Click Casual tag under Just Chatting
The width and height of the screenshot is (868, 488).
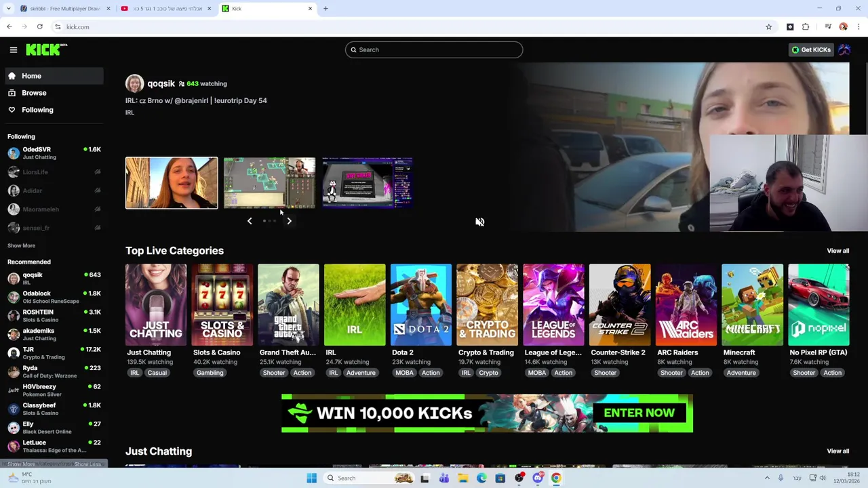pos(157,373)
